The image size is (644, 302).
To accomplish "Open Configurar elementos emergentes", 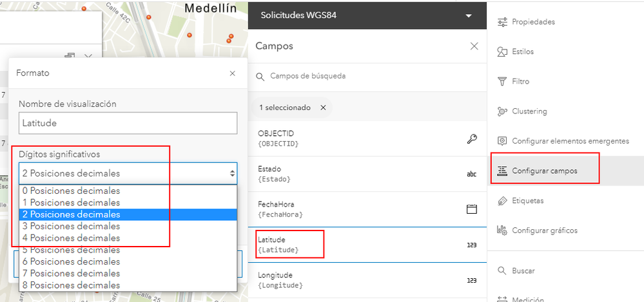I will (503, 141).
